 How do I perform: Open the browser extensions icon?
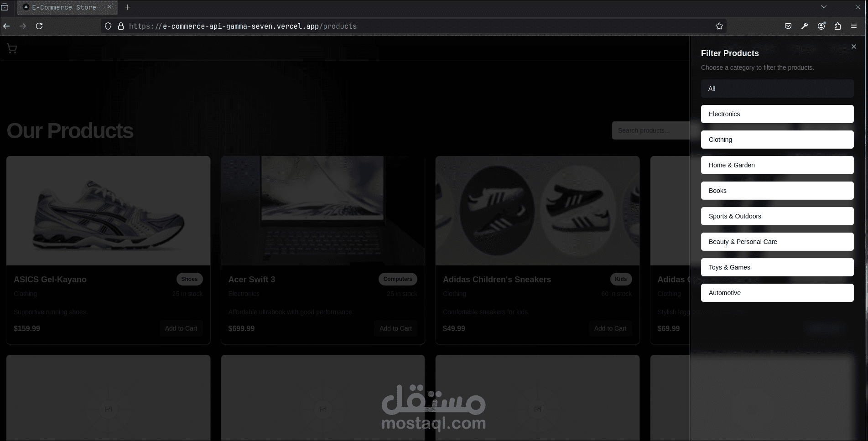[x=837, y=26]
